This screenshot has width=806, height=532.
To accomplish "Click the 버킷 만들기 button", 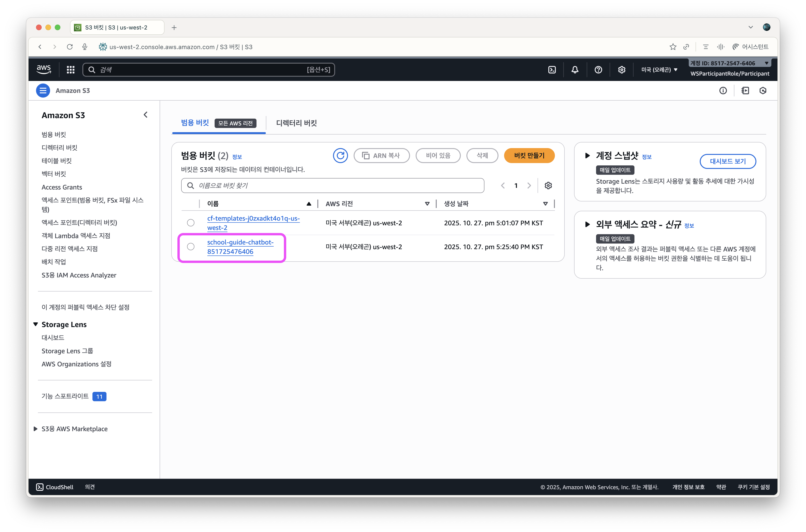I will coord(529,156).
